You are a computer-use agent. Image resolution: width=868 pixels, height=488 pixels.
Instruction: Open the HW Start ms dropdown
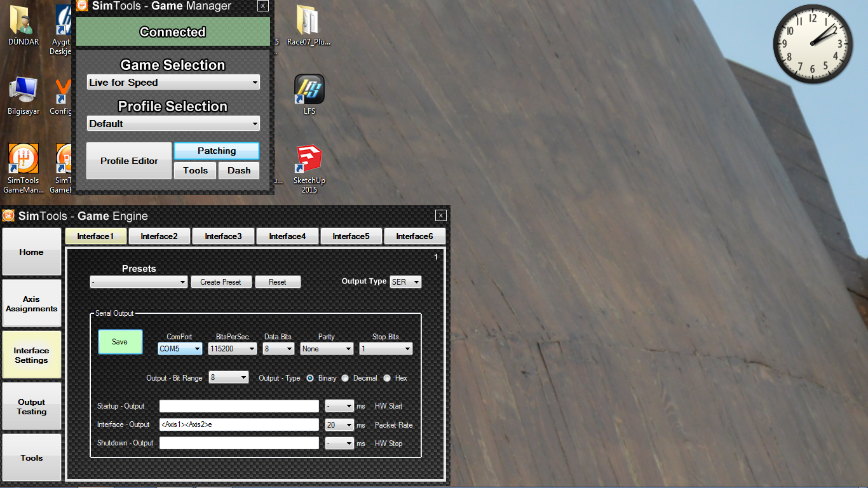339,406
